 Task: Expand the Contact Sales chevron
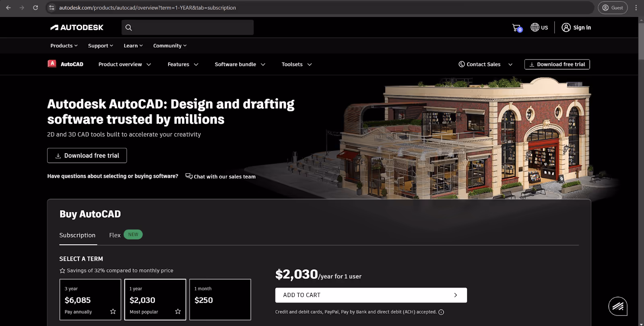click(510, 64)
